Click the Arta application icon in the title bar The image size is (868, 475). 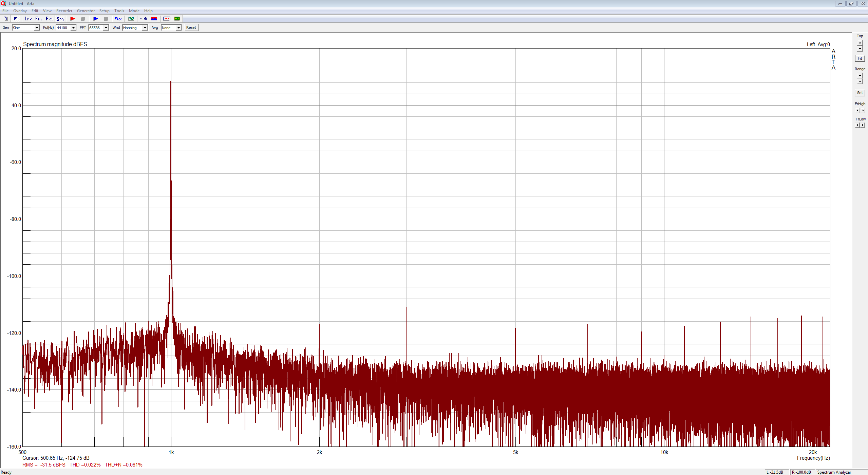pos(4,3)
